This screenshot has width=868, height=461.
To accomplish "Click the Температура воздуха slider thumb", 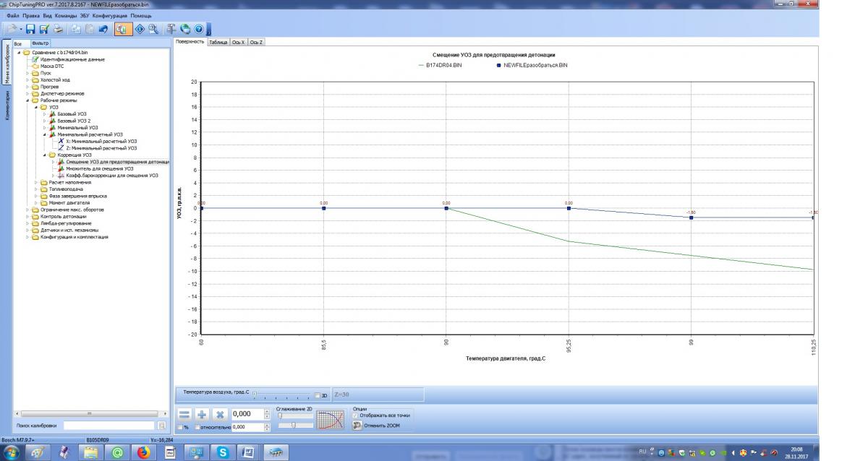I will (x=255, y=392).
